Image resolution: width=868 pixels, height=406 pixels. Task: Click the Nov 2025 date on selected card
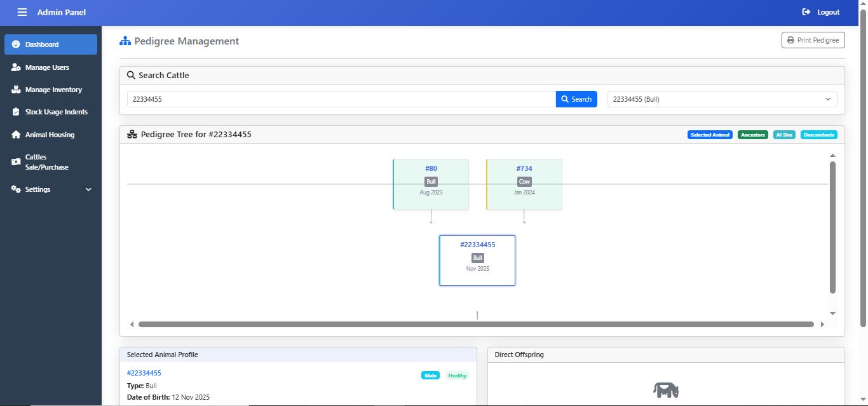478,268
